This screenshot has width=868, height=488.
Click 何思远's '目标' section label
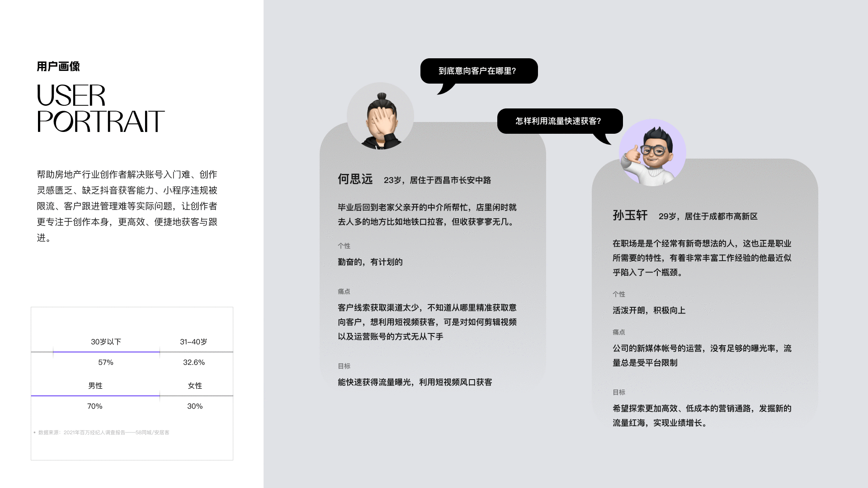tap(344, 366)
